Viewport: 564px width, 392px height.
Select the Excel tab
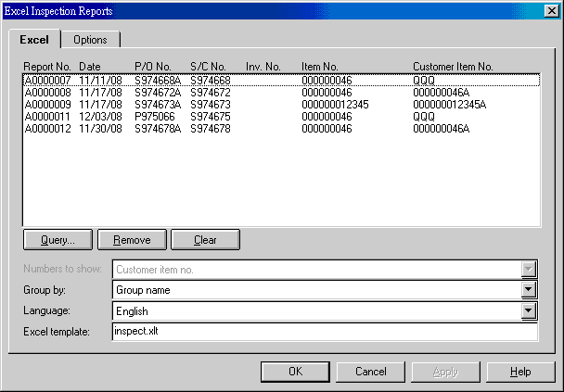coord(34,39)
